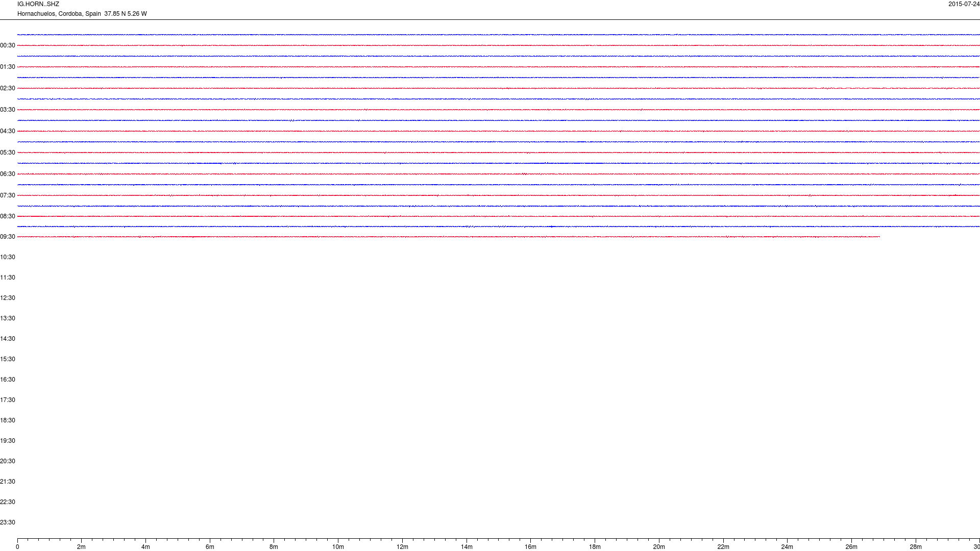980x551 pixels.
Task: Click the blue trace just above 09:30
Action: point(499,227)
